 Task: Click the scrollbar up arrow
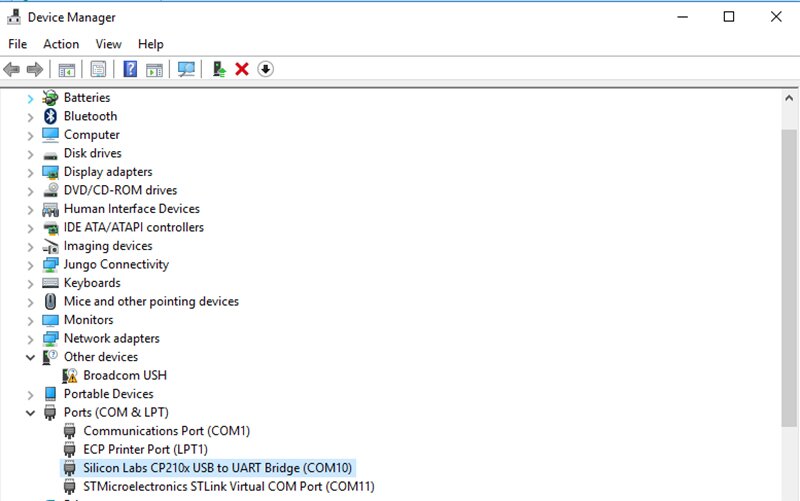[x=789, y=98]
